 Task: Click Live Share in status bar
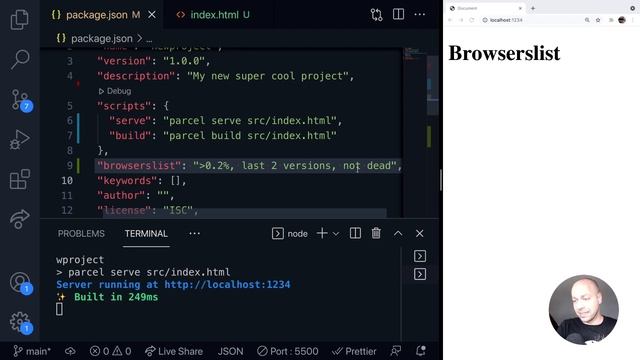tap(174, 351)
